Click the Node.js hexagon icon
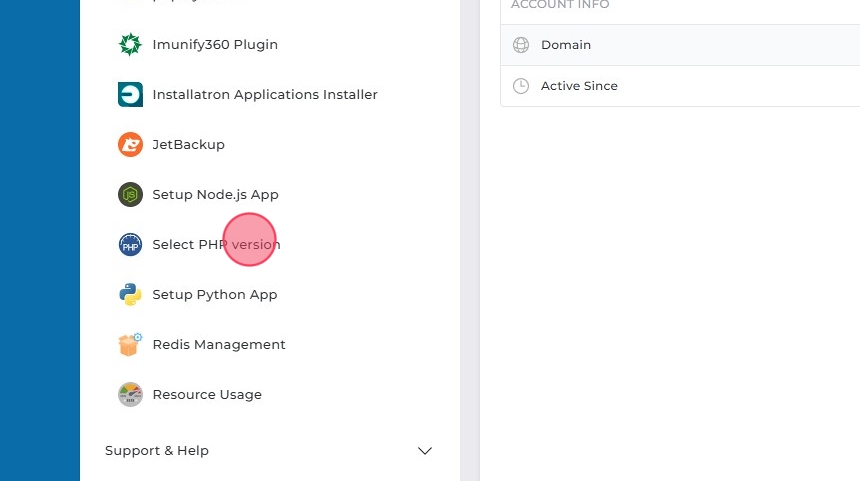This screenshot has height=481, width=860. click(x=130, y=195)
